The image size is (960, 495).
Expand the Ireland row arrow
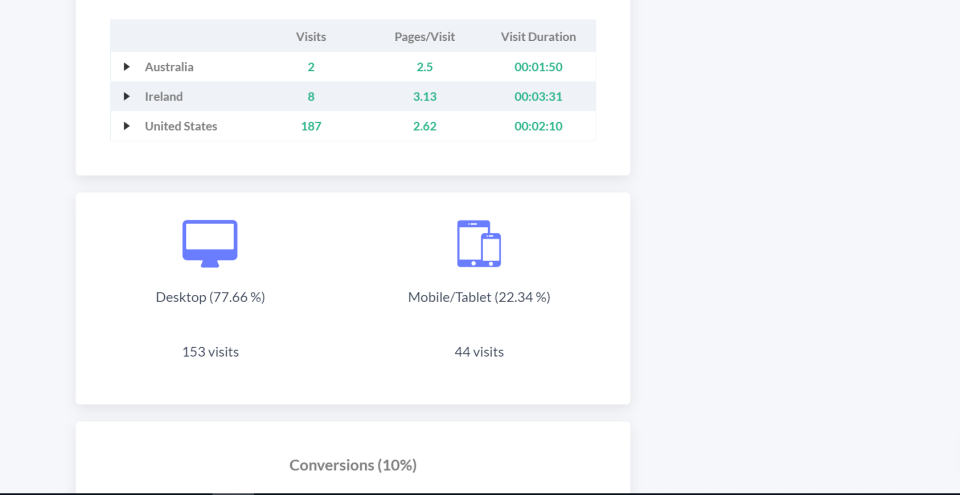click(127, 96)
